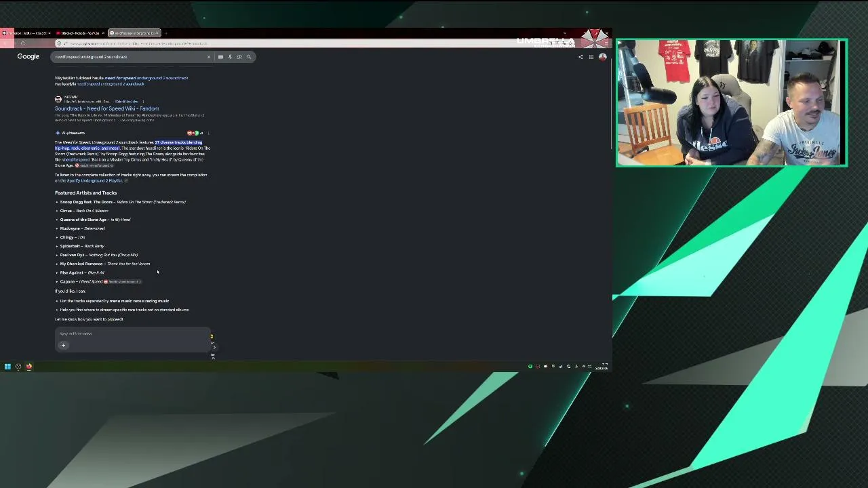
Task: Open more options for NFS Wiki result
Action: pyautogui.click(x=142, y=102)
